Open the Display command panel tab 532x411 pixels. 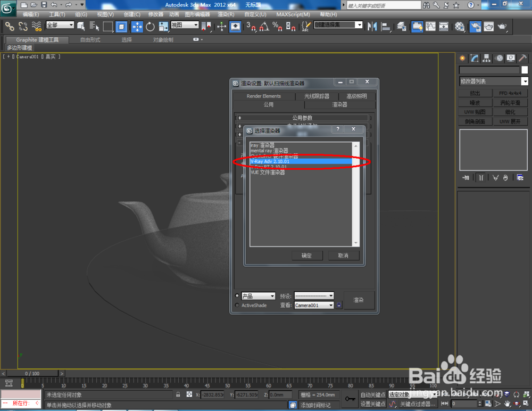(511, 59)
